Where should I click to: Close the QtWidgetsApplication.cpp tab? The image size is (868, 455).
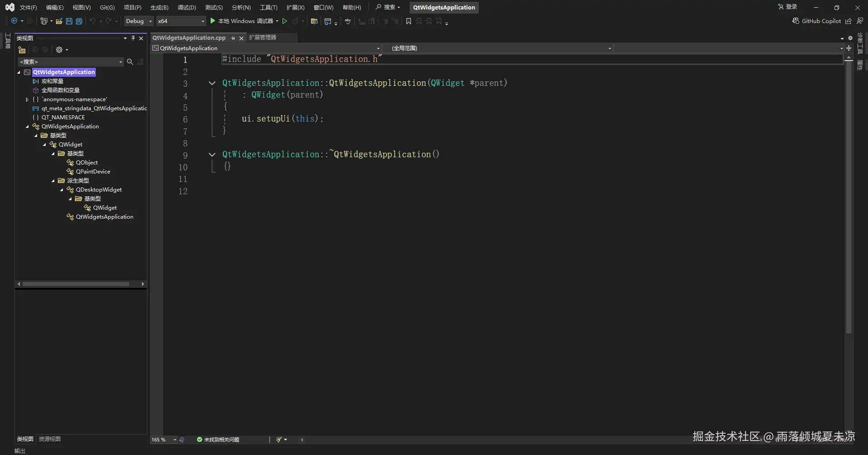tap(241, 38)
